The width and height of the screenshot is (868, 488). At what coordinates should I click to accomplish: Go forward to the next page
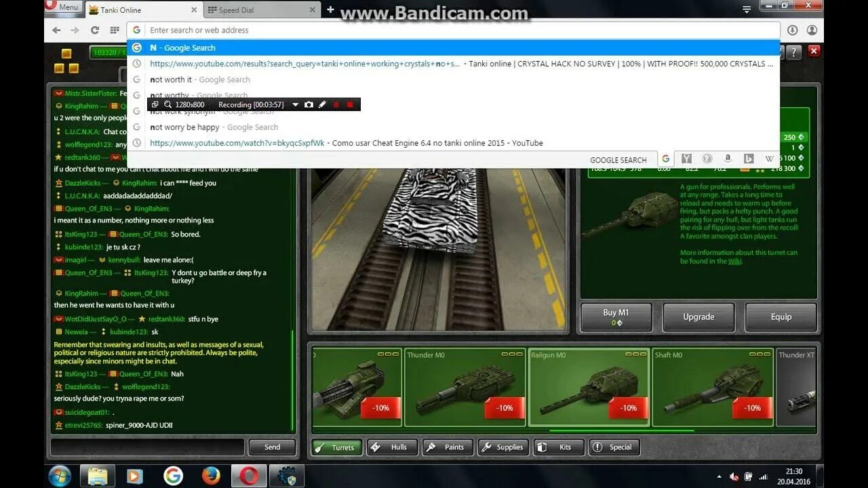coord(75,30)
